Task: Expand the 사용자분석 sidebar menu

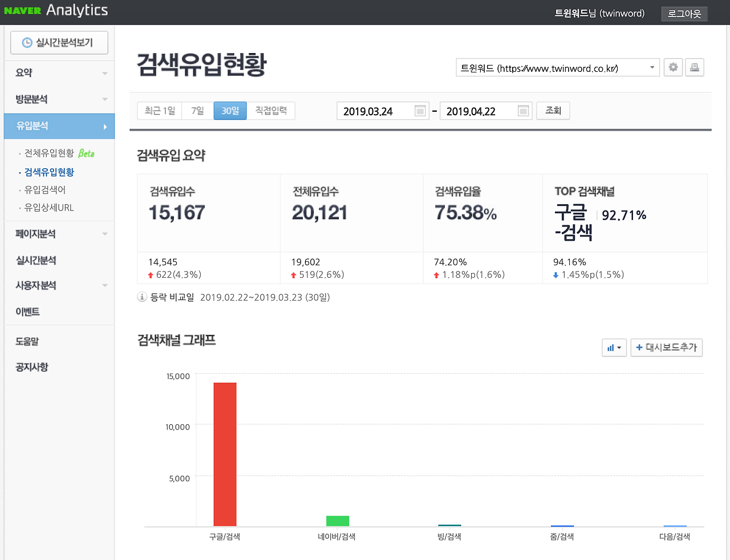Action: coord(59,285)
